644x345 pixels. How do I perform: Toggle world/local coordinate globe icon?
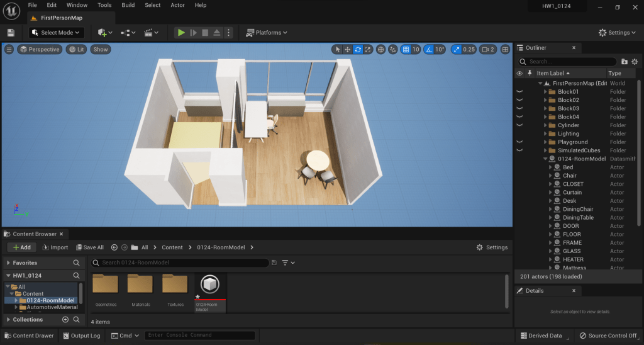(x=381, y=49)
